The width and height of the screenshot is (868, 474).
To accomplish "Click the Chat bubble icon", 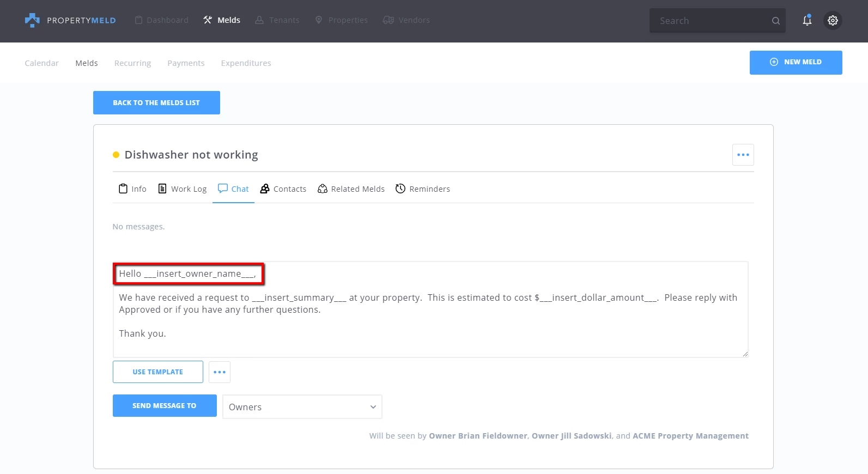I will tap(223, 189).
